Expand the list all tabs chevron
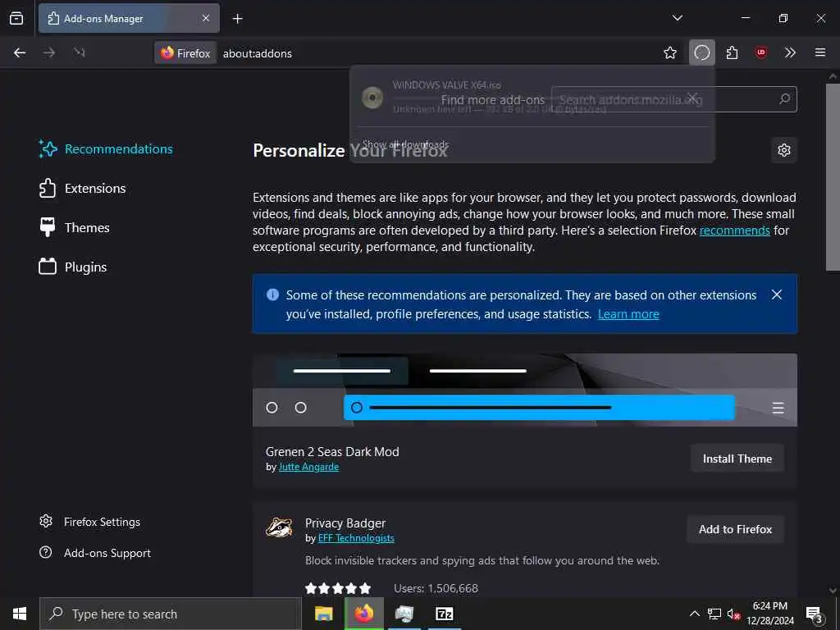840x630 pixels. [677, 18]
